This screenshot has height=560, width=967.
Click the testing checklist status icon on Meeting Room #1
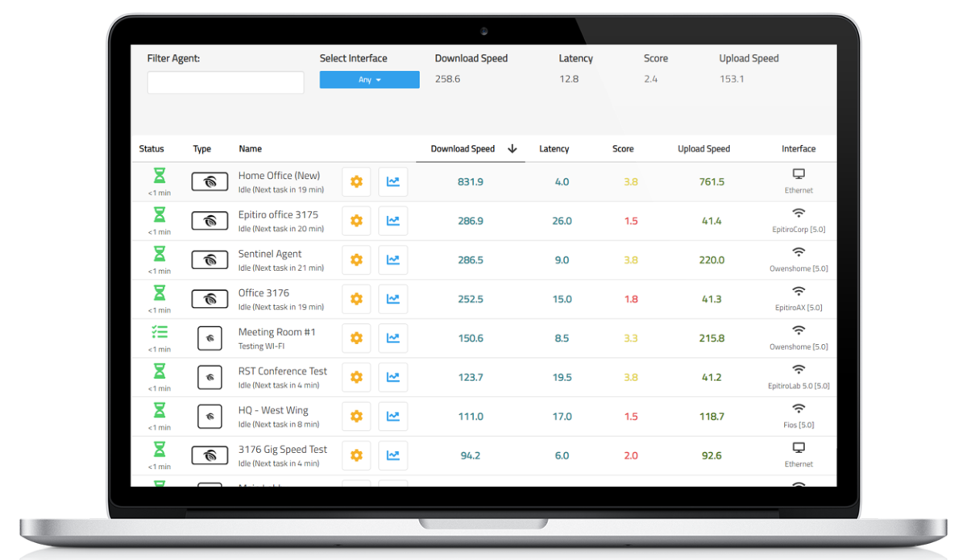pos(159,330)
